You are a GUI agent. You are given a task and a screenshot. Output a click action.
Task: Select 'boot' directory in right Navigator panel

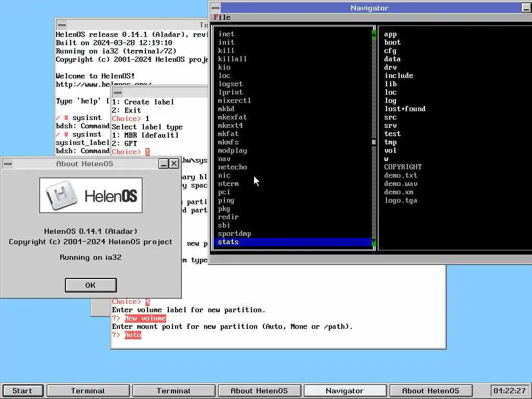[393, 42]
